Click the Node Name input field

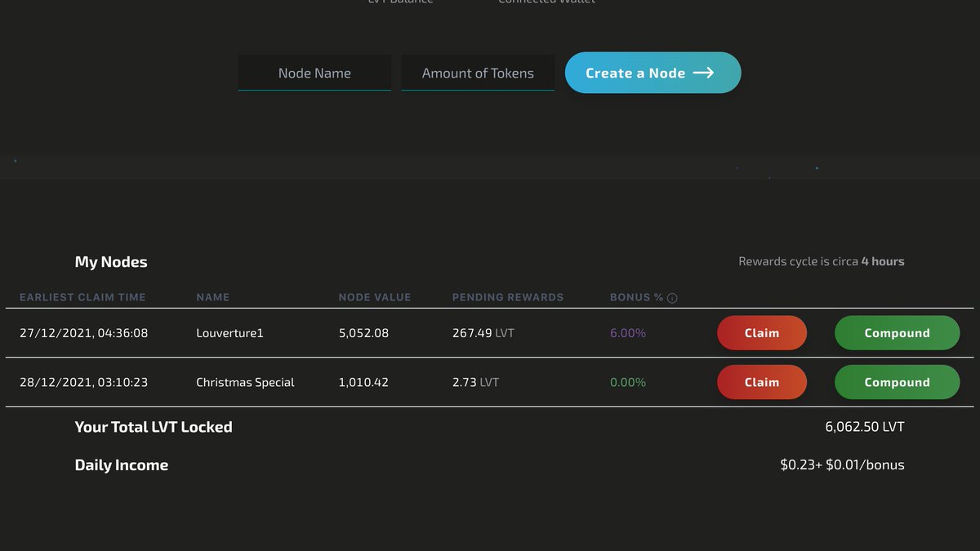coord(314,73)
